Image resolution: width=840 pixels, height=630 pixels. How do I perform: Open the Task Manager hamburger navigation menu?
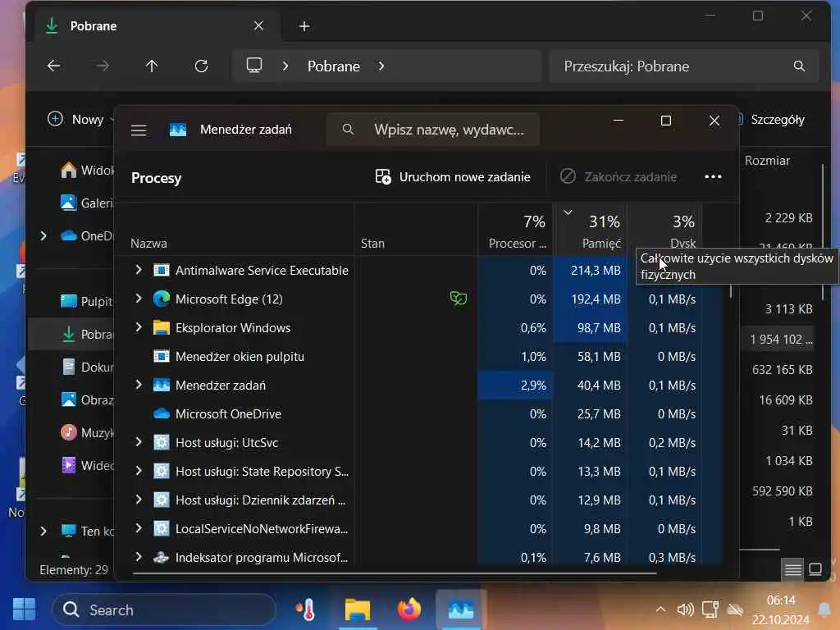pyautogui.click(x=139, y=130)
